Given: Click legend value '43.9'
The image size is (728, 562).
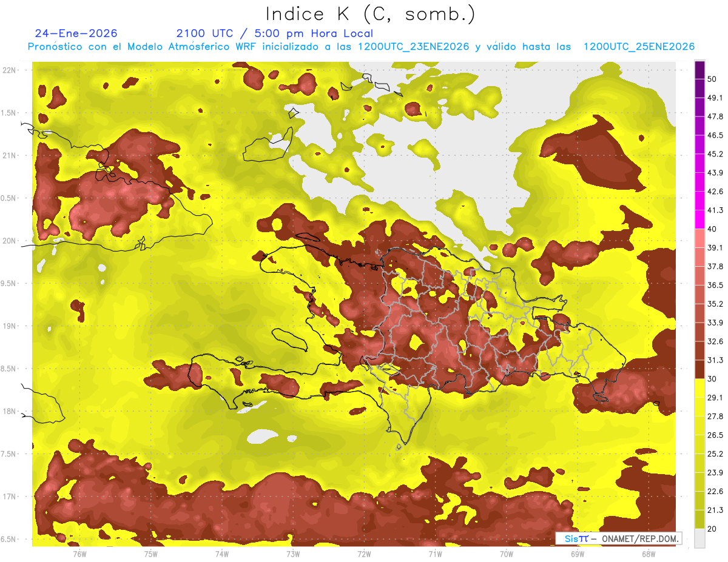Looking at the screenshot, I should tap(715, 173).
